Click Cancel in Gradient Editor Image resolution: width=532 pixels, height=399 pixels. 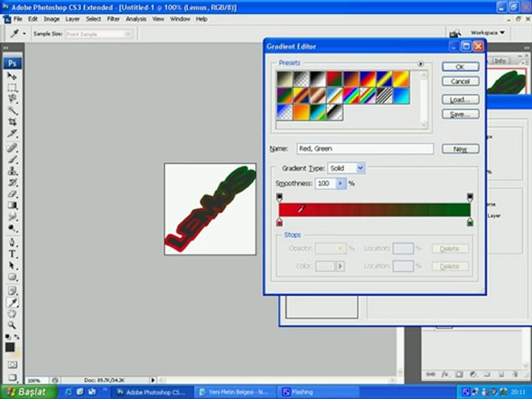461,81
